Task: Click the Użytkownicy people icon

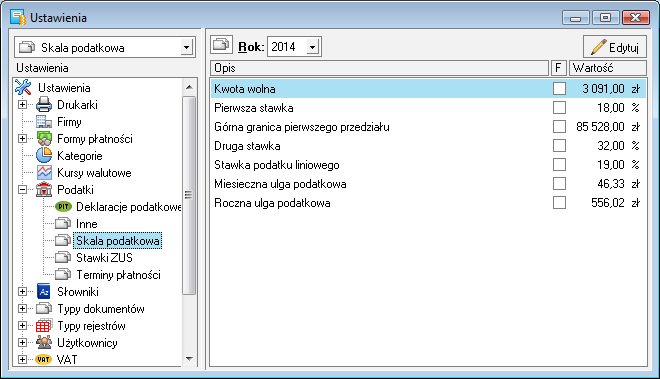Action: [44, 342]
